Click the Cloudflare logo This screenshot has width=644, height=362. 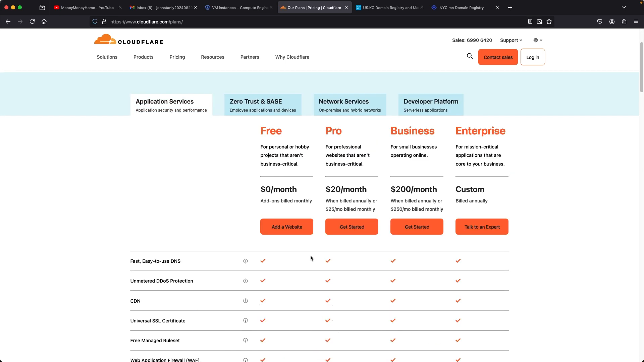coord(128,40)
